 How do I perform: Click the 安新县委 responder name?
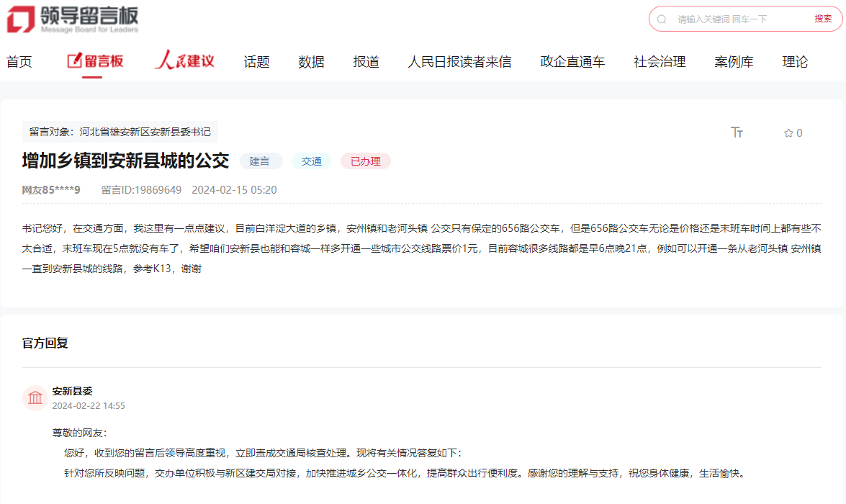point(72,391)
